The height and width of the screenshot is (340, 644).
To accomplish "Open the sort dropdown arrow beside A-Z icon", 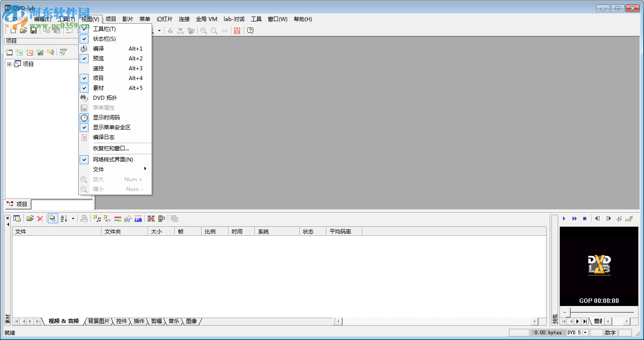I will (x=73, y=219).
